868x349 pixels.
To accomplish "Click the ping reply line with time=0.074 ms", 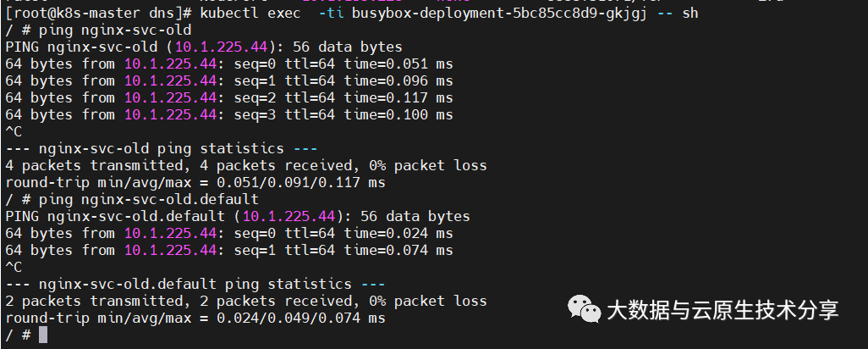I will (x=228, y=250).
